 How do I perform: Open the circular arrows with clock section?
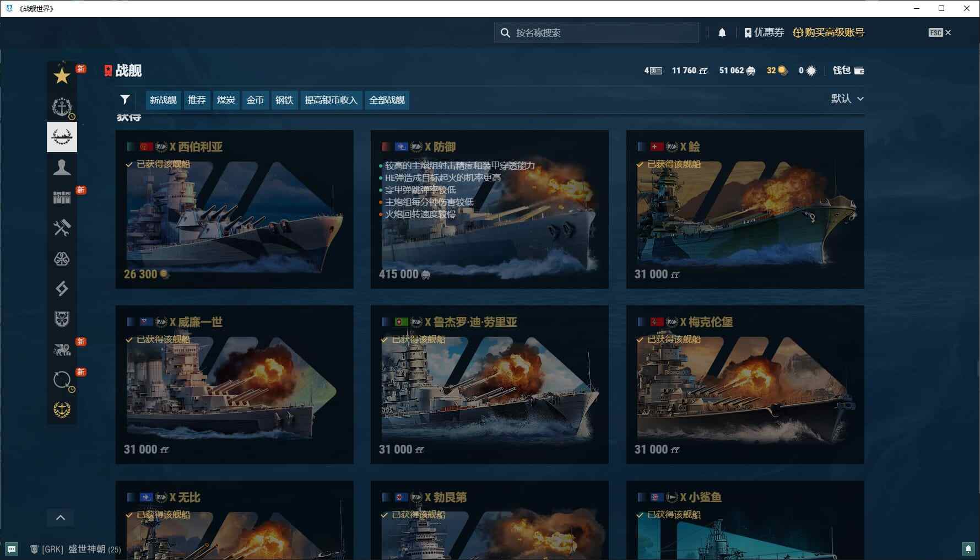(x=62, y=379)
